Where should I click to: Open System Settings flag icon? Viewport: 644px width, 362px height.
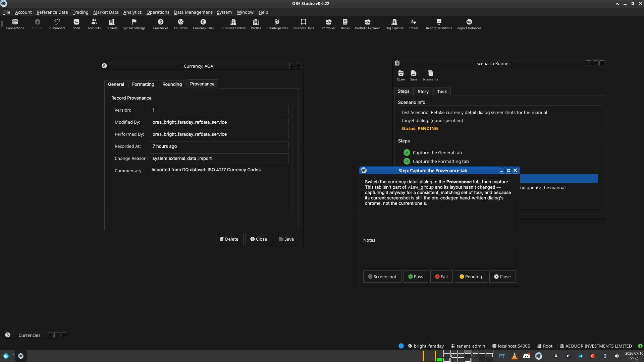click(134, 24)
